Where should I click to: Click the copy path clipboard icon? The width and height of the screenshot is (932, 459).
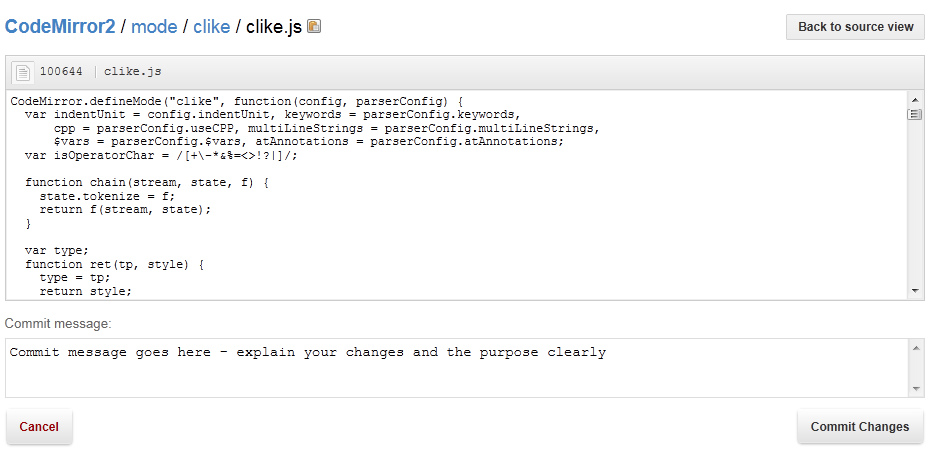314,27
